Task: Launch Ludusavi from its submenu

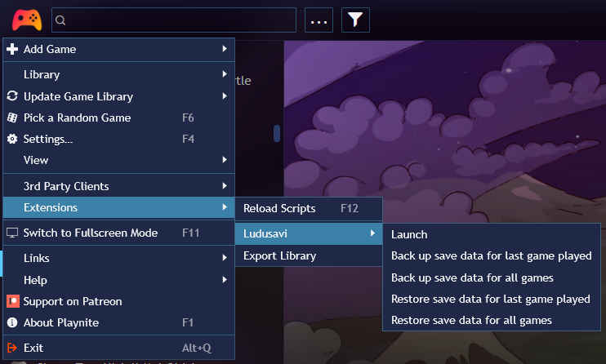Action: pyautogui.click(x=492, y=234)
